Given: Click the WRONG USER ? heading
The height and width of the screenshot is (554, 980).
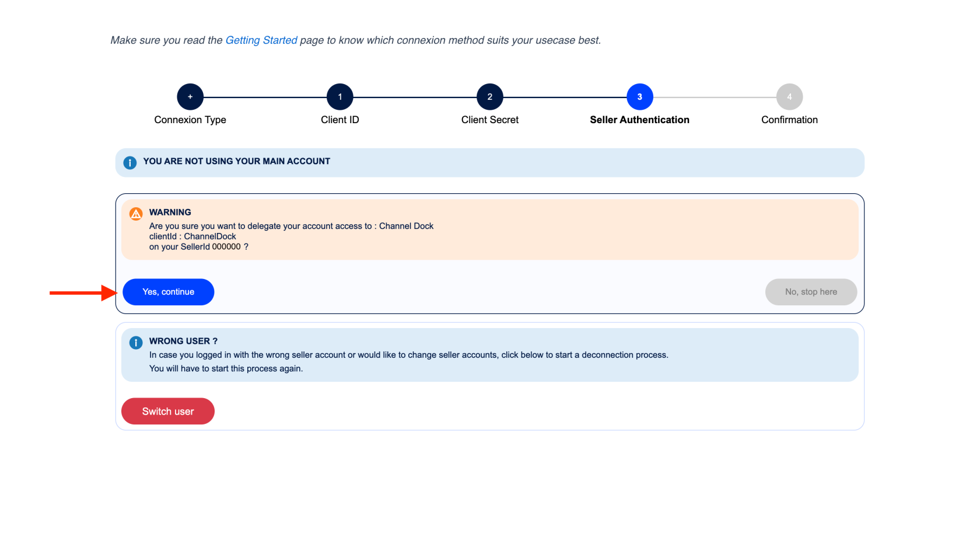Looking at the screenshot, I should tap(183, 341).
